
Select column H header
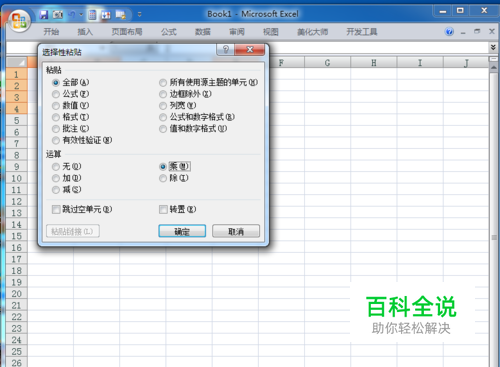[374, 62]
